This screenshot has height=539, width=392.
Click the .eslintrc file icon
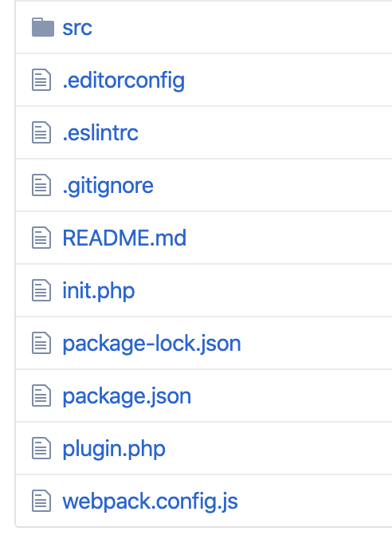[x=41, y=132]
